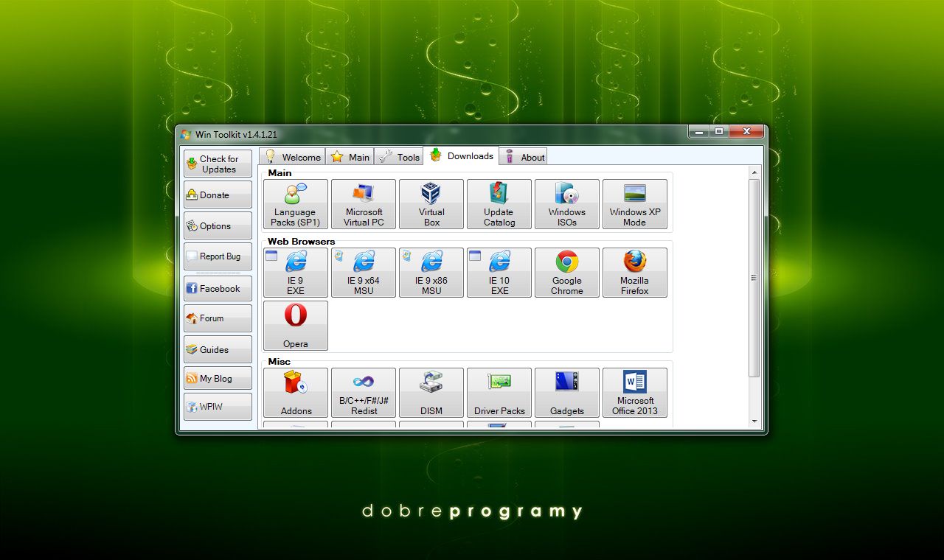This screenshot has width=944, height=560.
Task: Download Mozilla Firefox browser
Action: click(635, 273)
